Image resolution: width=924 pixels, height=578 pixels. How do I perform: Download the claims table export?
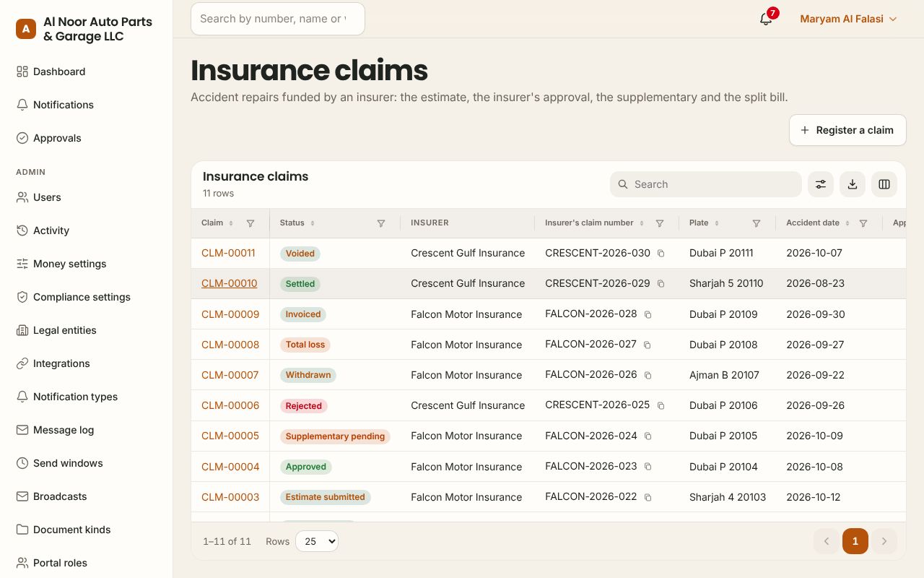(853, 184)
